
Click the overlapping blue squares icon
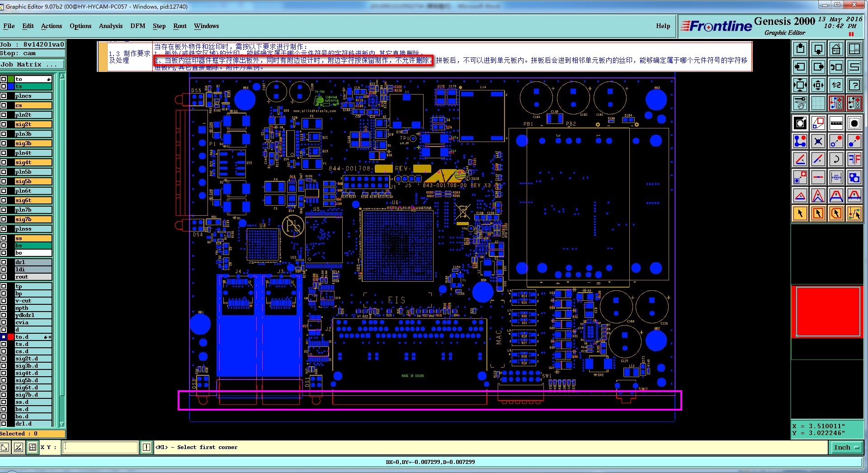(854, 177)
